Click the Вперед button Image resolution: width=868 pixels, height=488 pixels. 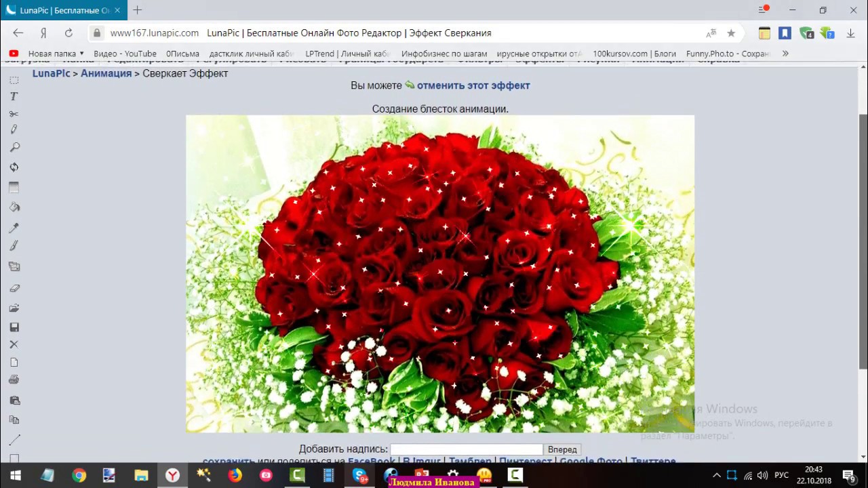click(x=562, y=449)
